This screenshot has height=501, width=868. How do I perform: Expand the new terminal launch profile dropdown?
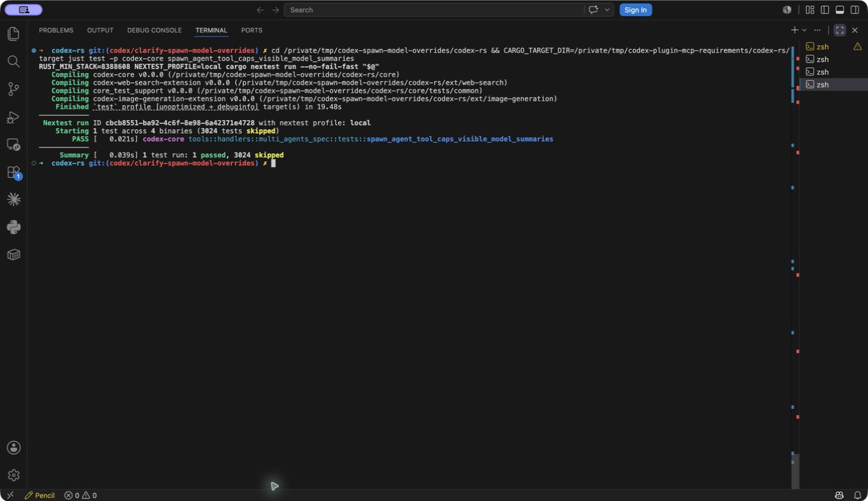804,30
